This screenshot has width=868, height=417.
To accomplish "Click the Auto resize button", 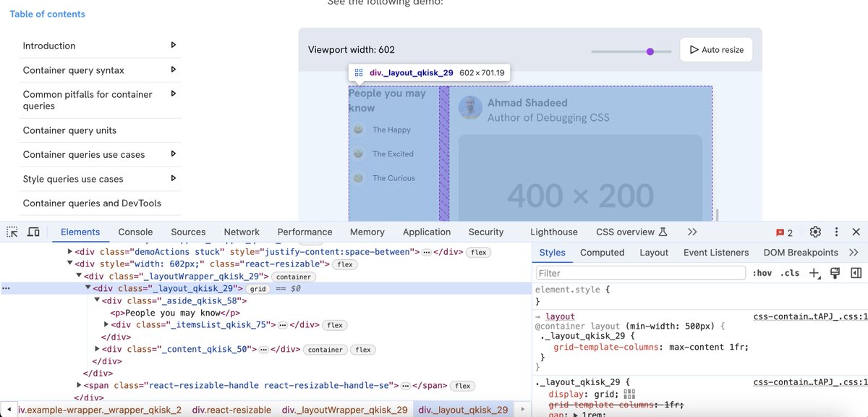I will click(x=716, y=50).
